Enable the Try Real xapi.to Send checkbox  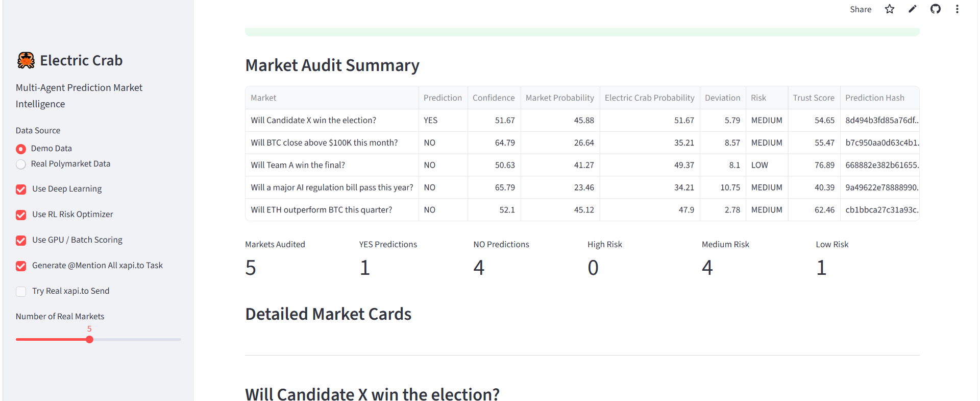pyautogui.click(x=21, y=291)
